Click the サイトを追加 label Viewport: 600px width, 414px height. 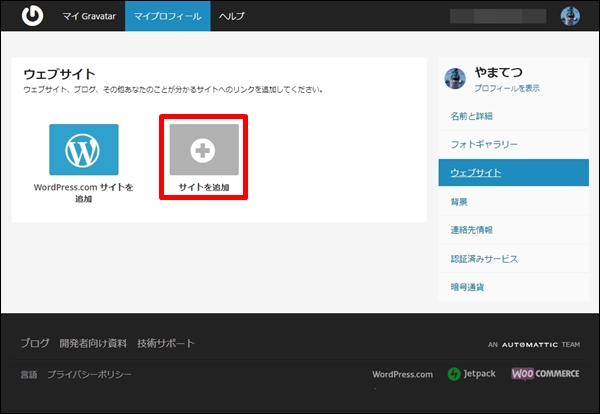(x=204, y=187)
